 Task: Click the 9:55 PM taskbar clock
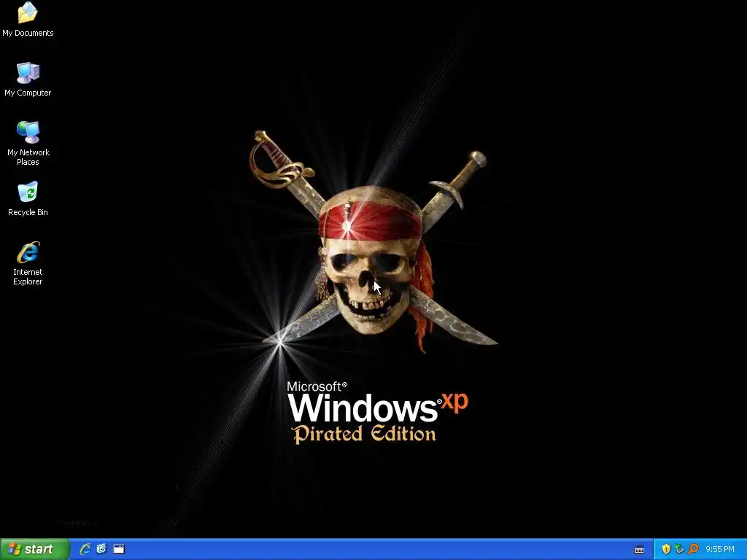coord(720,549)
